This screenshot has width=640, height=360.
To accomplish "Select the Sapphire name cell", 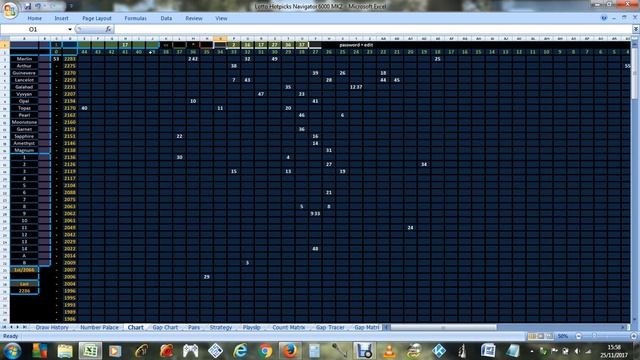I will [x=24, y=136].
